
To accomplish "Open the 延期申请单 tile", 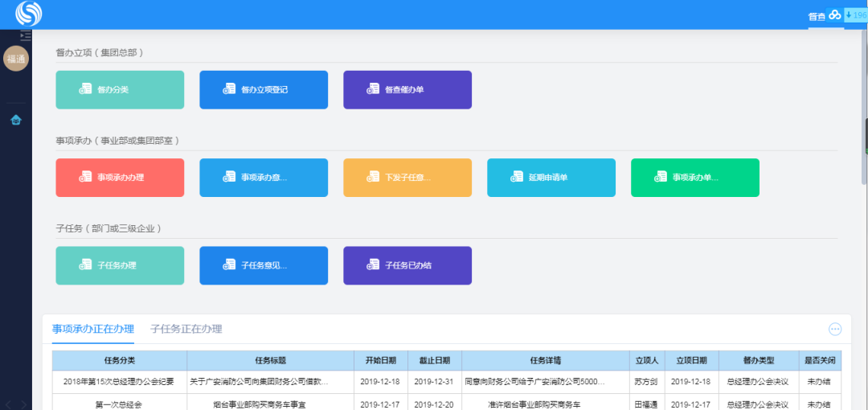I will pyautogui.click(x=551, y=178).
